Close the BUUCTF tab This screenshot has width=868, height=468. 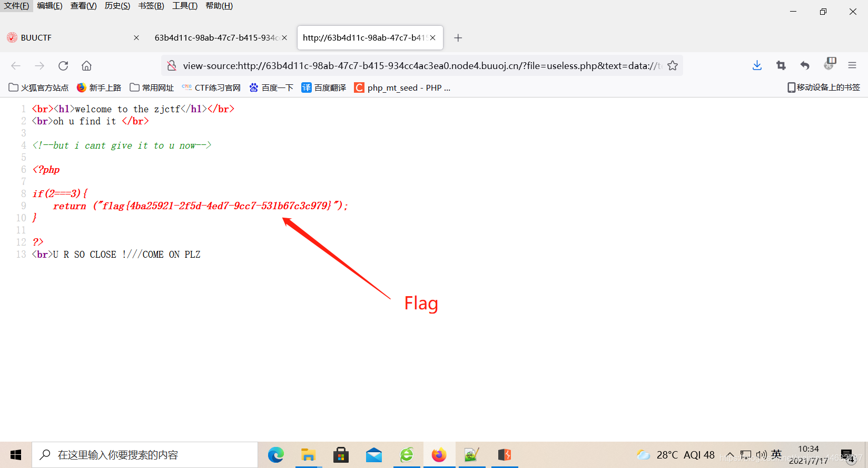click(136, 38)
